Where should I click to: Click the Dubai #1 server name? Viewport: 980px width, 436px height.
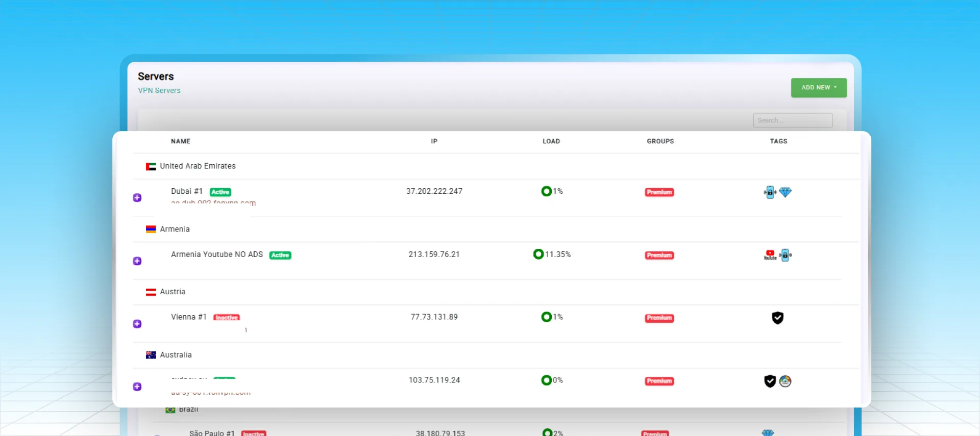click(x=187, y=191)
